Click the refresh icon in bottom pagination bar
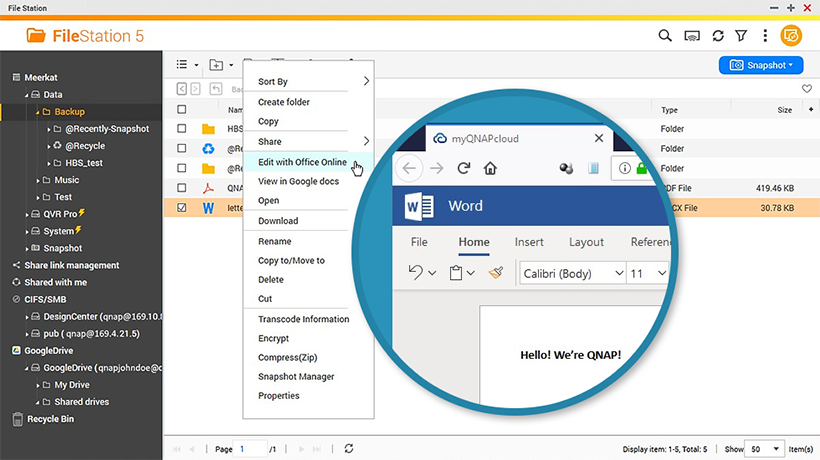 tap(348, 449)
